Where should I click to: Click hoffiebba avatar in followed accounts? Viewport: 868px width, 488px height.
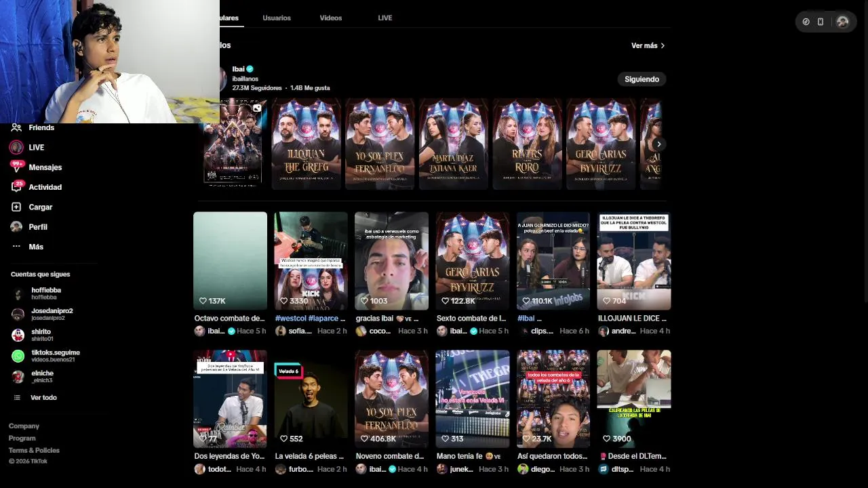[x=18, y=293]
